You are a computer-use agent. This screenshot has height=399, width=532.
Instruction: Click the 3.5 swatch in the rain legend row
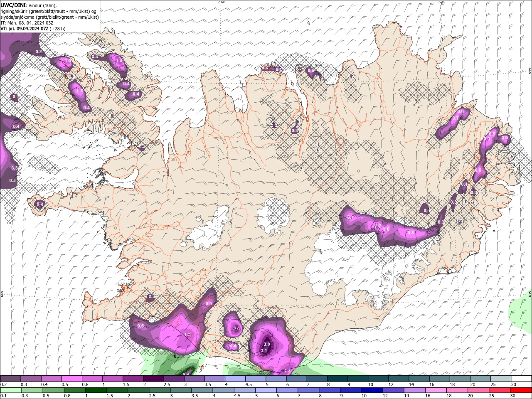click(202, 390)
